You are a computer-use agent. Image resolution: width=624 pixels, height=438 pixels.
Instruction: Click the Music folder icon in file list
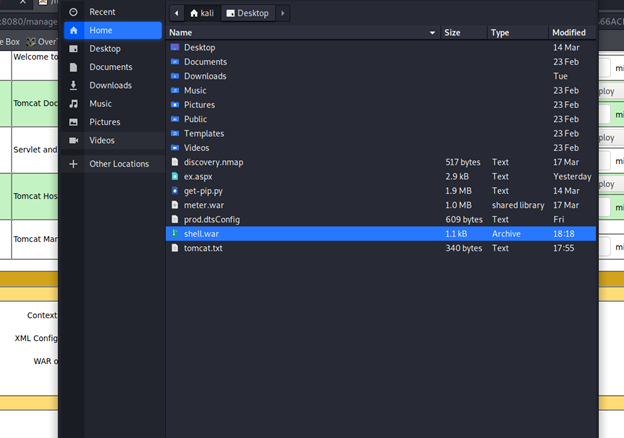click(x=175, y=90)
